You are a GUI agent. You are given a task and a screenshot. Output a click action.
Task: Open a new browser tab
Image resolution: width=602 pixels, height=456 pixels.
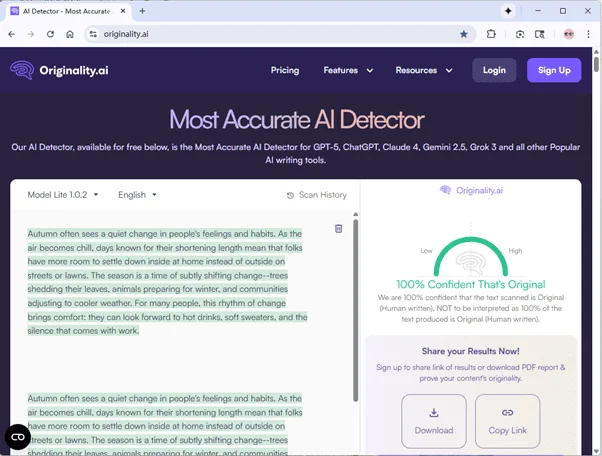point(142,11)
